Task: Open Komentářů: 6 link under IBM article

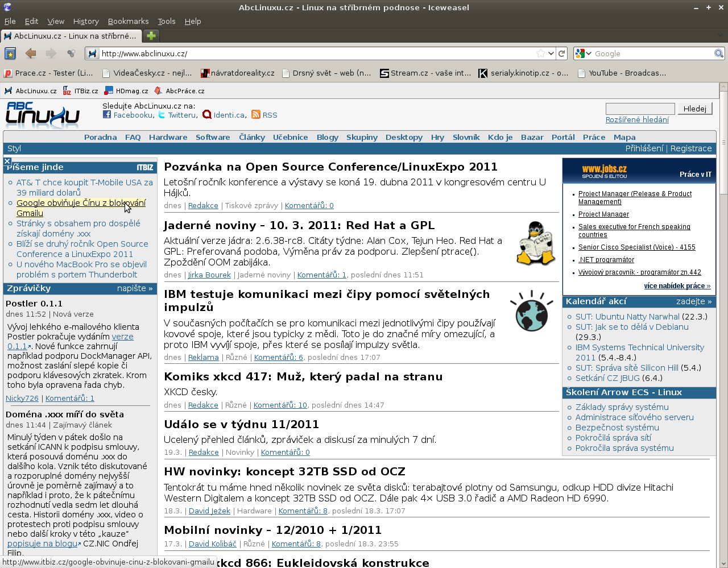Action: [279, 358]
